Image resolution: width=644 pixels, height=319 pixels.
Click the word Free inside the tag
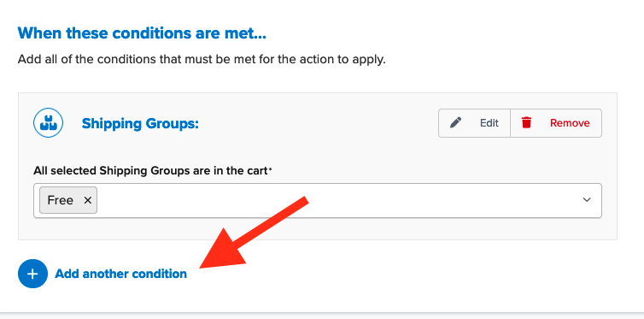[61, 200]
